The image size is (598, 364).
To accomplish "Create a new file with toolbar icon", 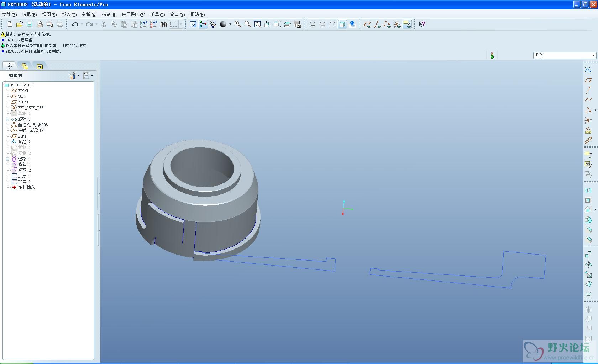I will 10,24.
